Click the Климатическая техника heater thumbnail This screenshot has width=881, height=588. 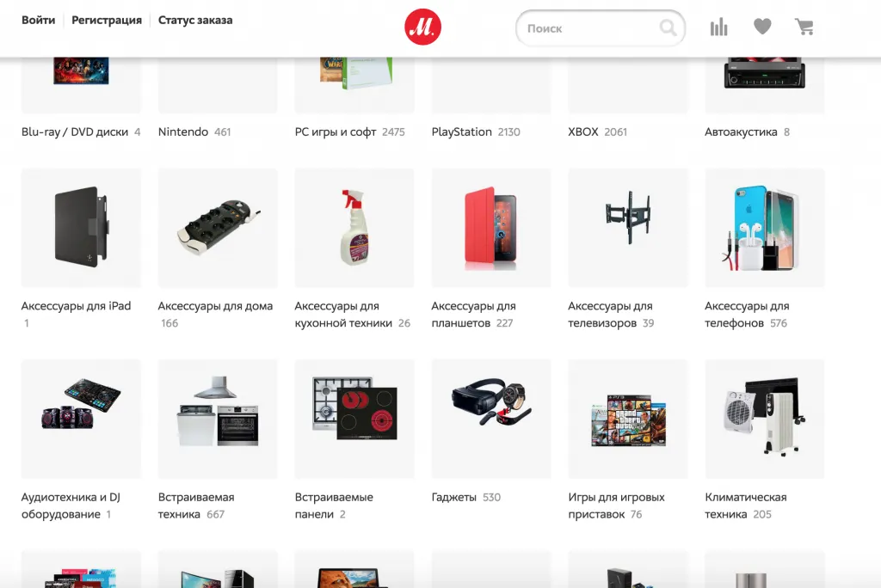[x=765, y=418]
